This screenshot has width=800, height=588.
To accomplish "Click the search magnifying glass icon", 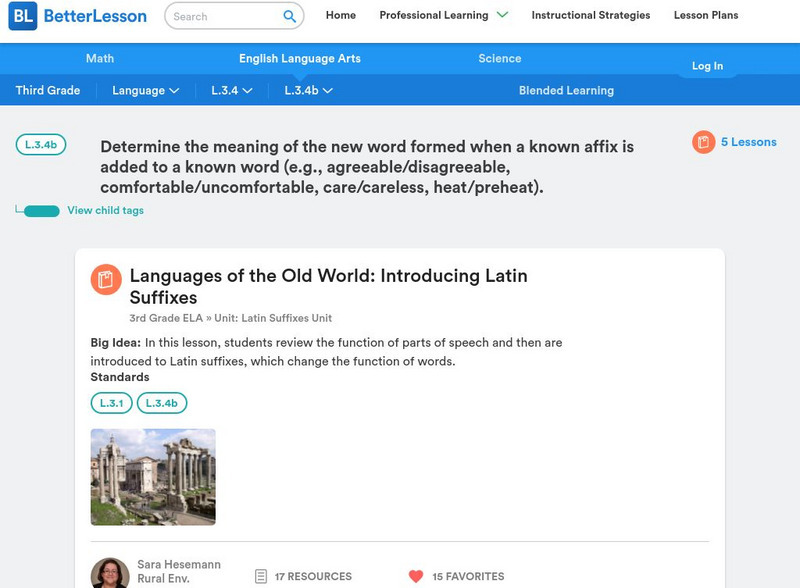I will [290, 16].
